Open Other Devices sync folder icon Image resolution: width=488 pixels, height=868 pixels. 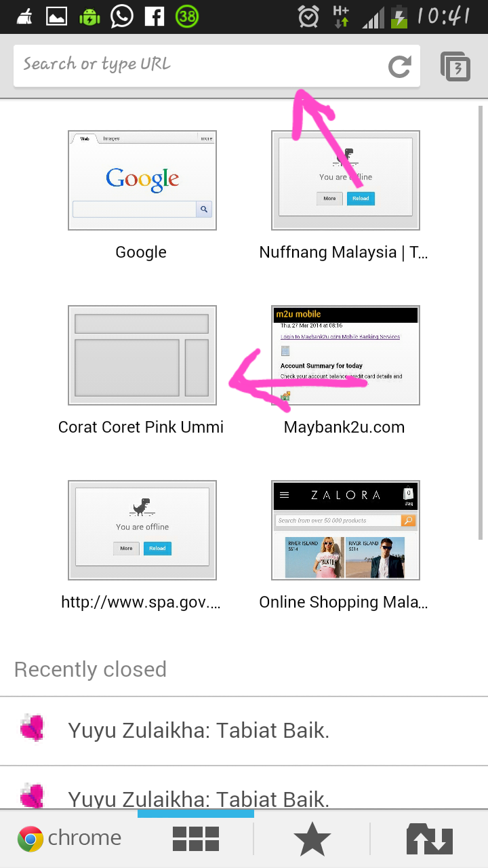click(x=430, y=839)
